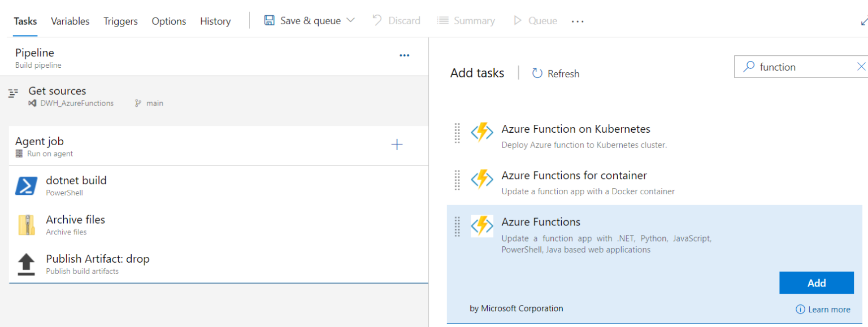Image resolution: width=868 pixels, height=327 pixels.
Task: Open the Save & queue dropdown arrow
Action: tap(350, 20)
